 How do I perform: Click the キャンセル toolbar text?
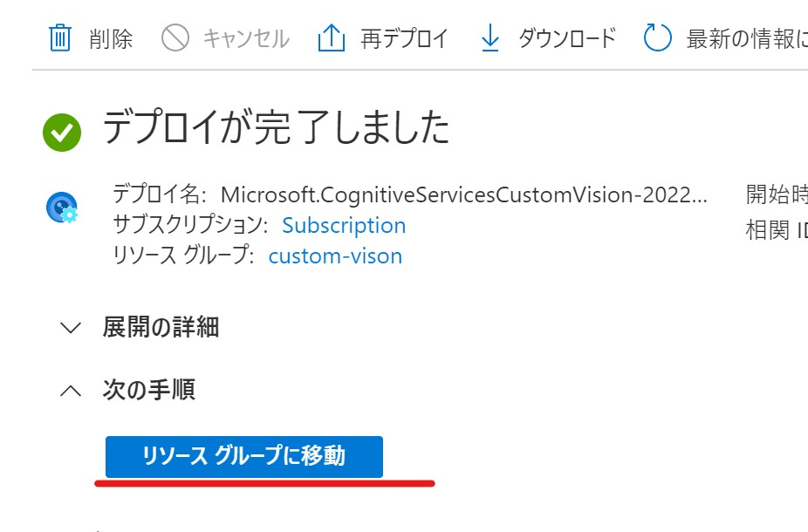(246, 38)
